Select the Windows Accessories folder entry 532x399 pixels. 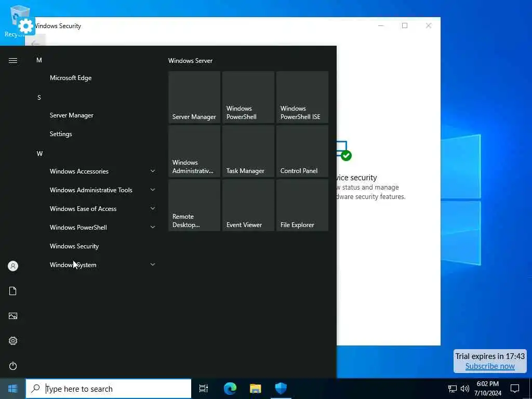tap(79, 171)
